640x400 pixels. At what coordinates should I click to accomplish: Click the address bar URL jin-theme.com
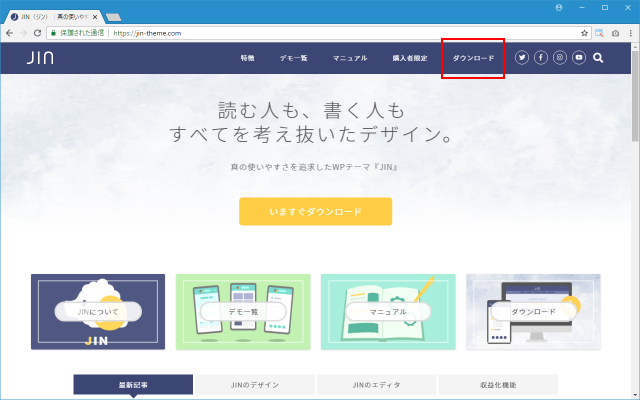click(147, 33)
